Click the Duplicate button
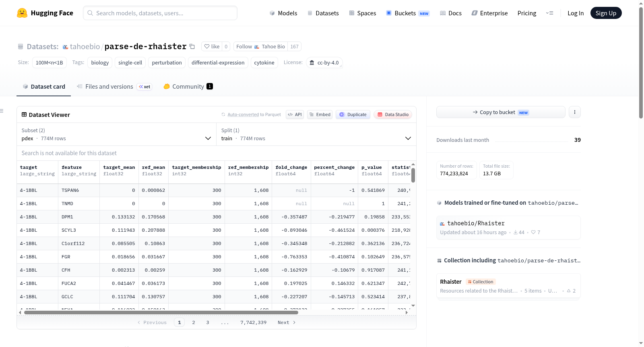This screenshot has width=644, height=347. [353, 114]
